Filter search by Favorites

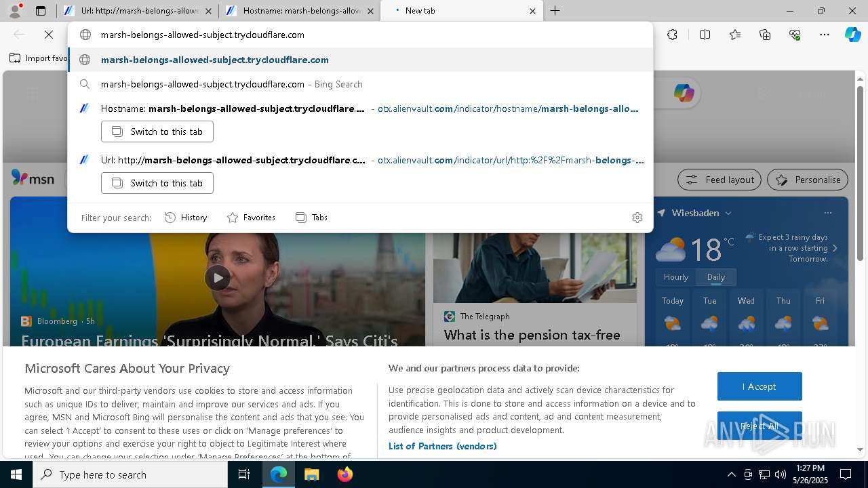(251, 218)
